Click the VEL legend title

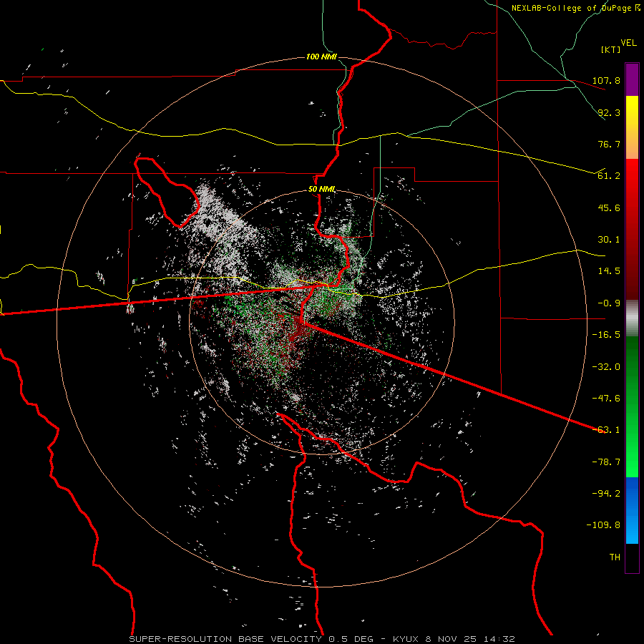628,43
